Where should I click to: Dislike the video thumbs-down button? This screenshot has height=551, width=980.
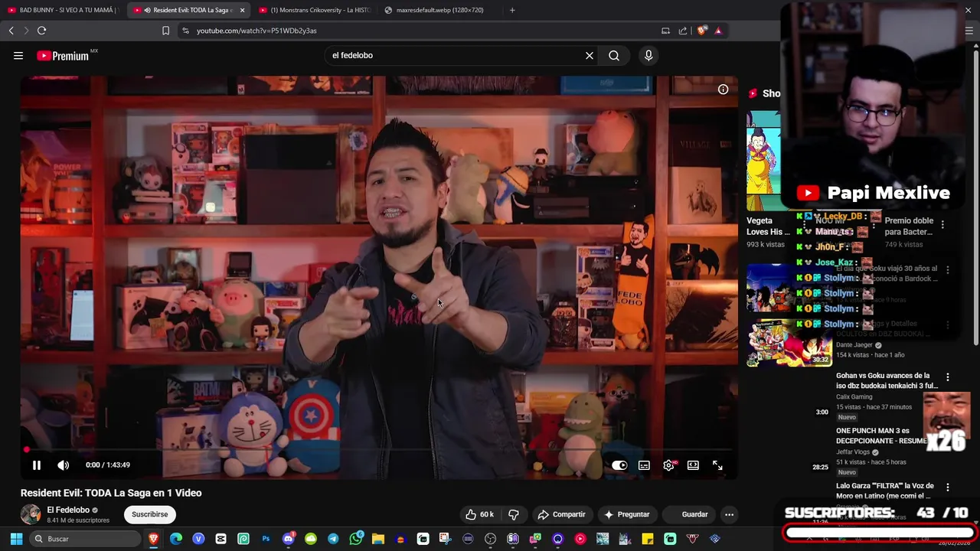tap(514, 514)
